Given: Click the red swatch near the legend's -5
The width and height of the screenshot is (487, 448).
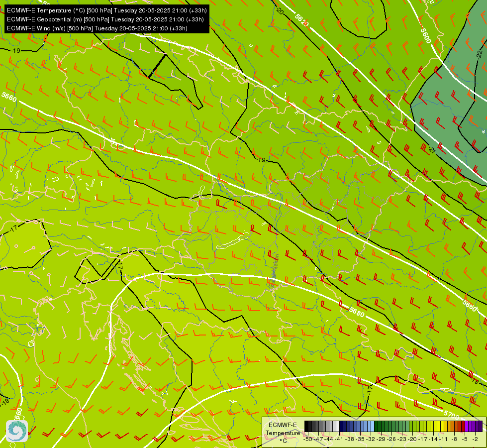Looking at the screenshot, I should click(463, 426).
